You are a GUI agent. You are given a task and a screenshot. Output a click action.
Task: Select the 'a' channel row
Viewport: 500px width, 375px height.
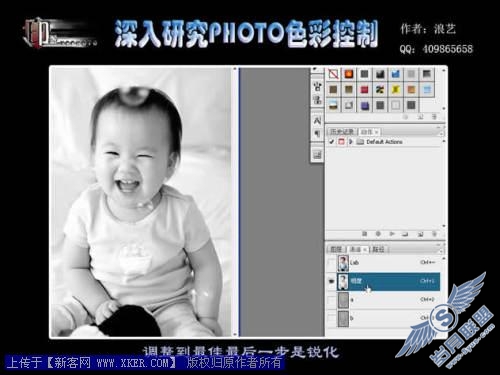point(388,300)
